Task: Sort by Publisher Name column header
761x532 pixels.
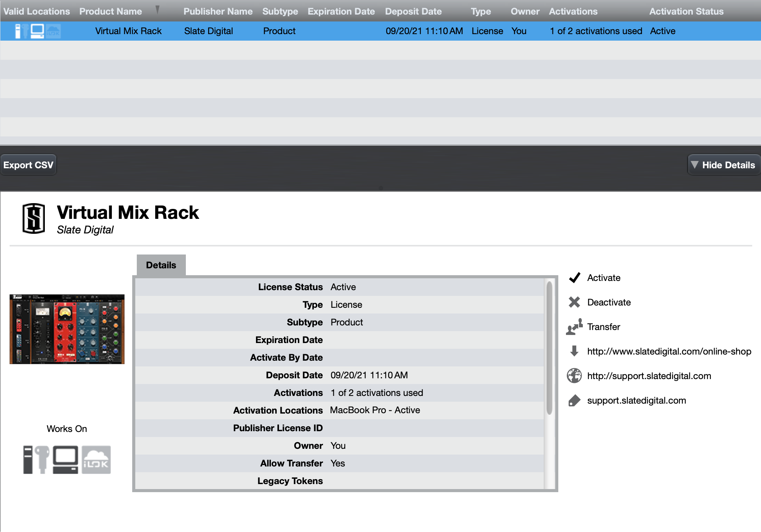Action: pyautogui.click(x=218, y=11)
